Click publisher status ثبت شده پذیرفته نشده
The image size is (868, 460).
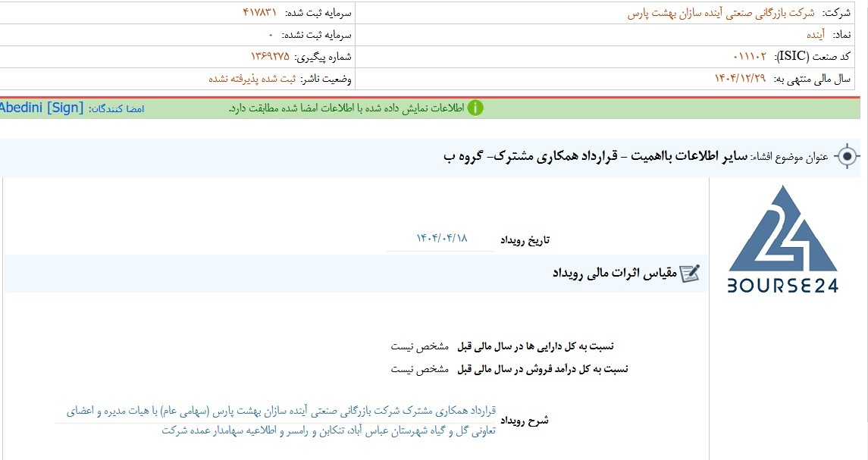tap(252, 79)
